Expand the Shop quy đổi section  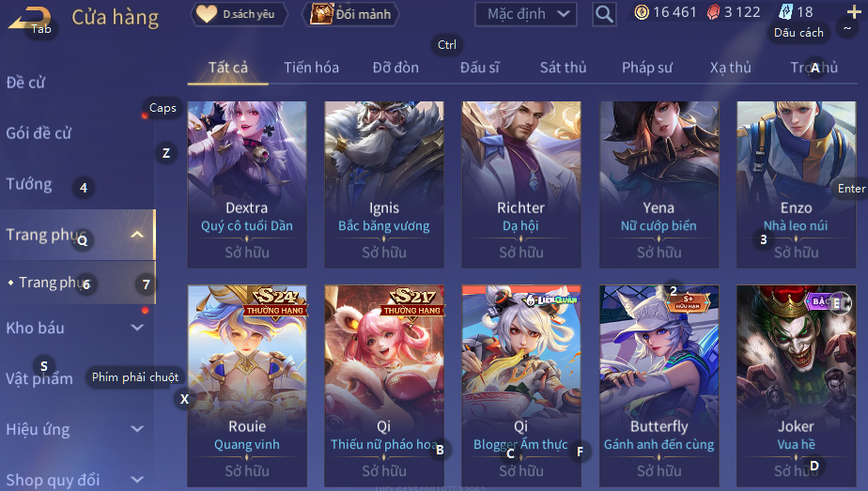[137, 480]
